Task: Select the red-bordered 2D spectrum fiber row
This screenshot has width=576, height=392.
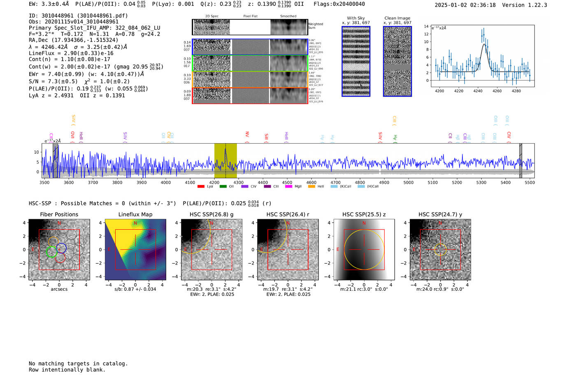Action: tap(250, 95)
